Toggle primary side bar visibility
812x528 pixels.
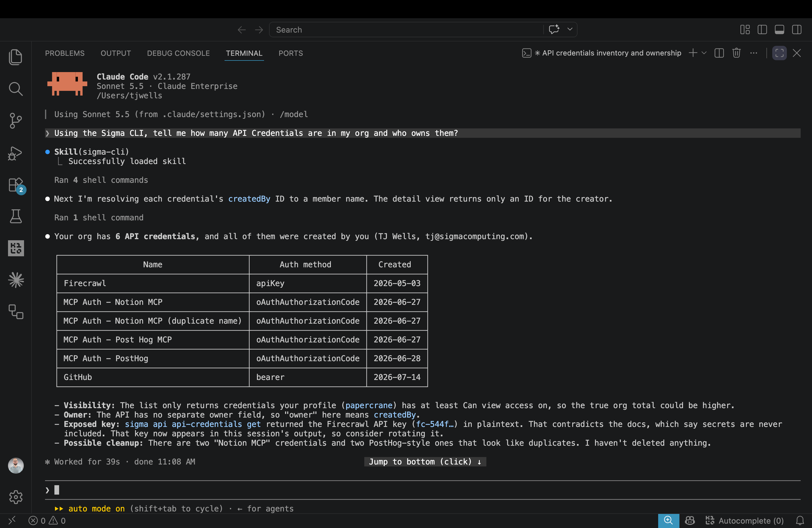click(762, 30)
